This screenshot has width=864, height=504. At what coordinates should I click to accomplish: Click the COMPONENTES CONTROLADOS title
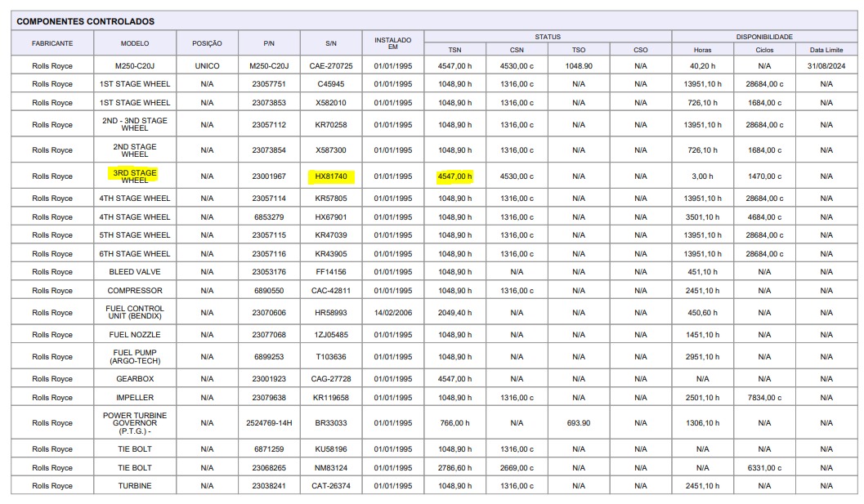coord(85,21)
